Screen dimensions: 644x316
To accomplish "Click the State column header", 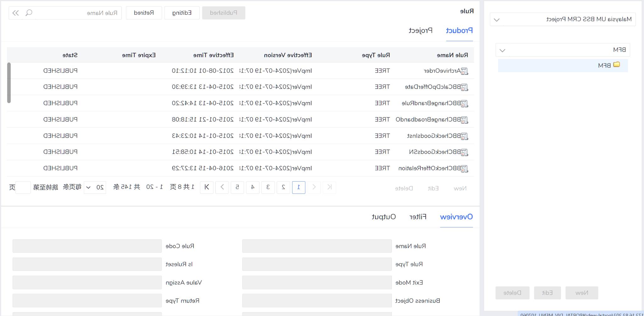I will 70,55.
